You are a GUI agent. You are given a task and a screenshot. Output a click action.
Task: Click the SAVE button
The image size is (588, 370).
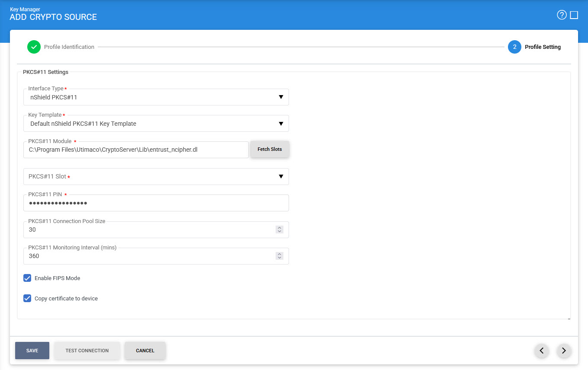(32, 351)
